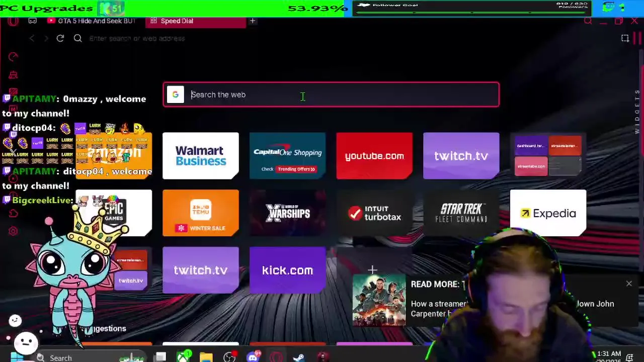Viewport: 644px width, 362px height.
Task: Open the Expedia speed dial tile
Action: coord(548,213)
